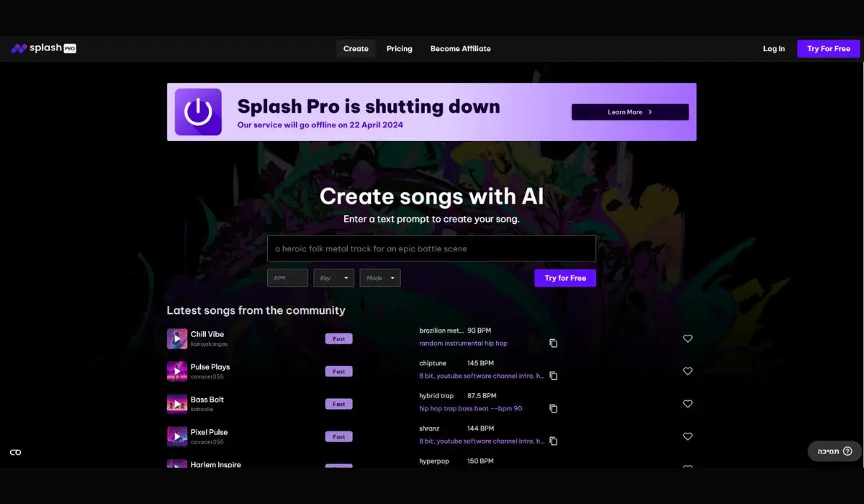Favorite the "Pixel Pulse" track
864x504 pixels.
point(688,436)
